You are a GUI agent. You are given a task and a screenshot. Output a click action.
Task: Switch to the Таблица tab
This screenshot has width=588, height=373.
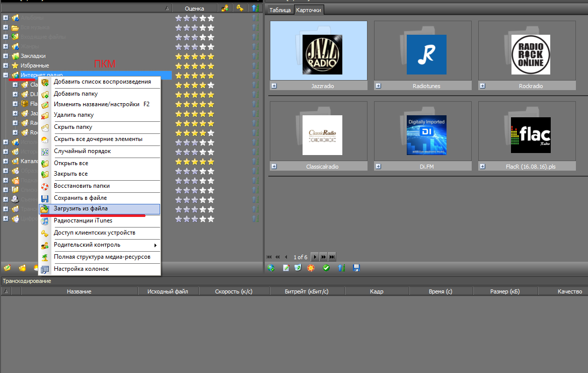click(x=280, y=10)
